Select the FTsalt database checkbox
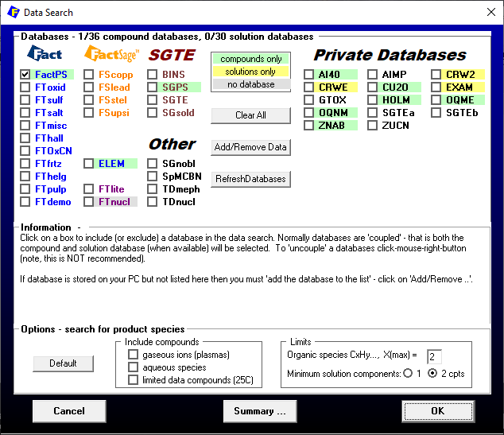This screenshot has width=504, height=435. [25, 113]
